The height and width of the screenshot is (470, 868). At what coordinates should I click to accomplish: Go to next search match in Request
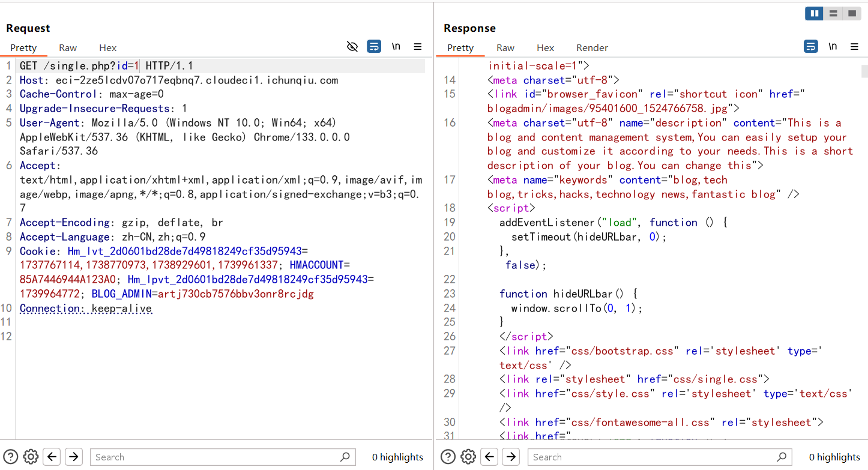pyautogui.click(x=73, y=457)
